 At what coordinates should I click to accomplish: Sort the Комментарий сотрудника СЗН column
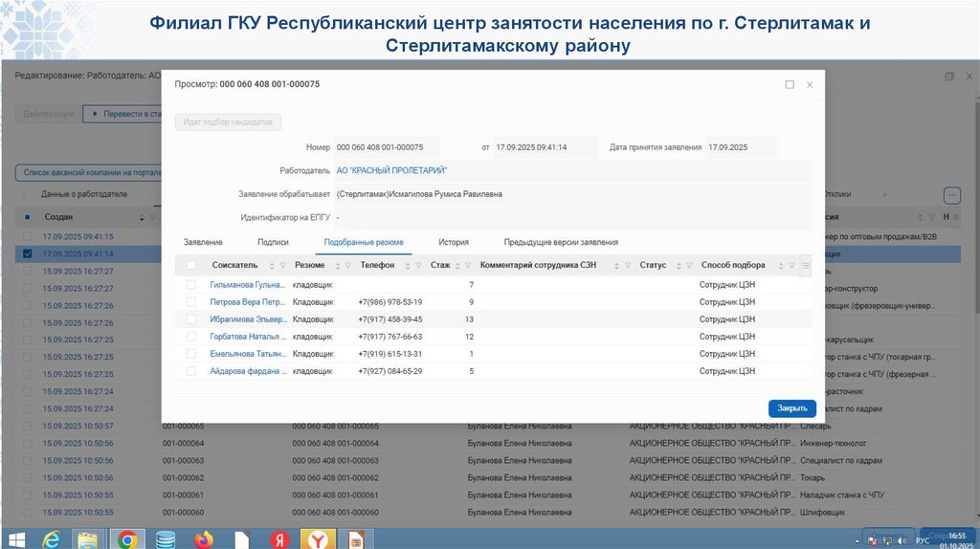point(616,266)
